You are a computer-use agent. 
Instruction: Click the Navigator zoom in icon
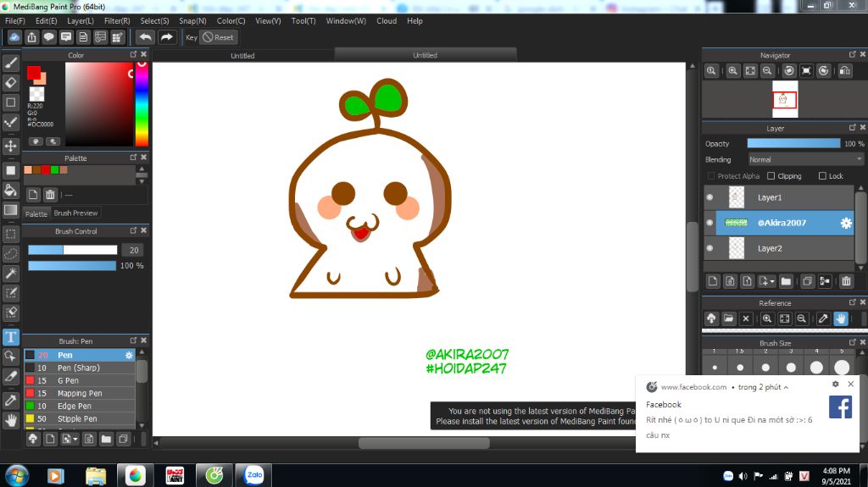pos(733,71)
